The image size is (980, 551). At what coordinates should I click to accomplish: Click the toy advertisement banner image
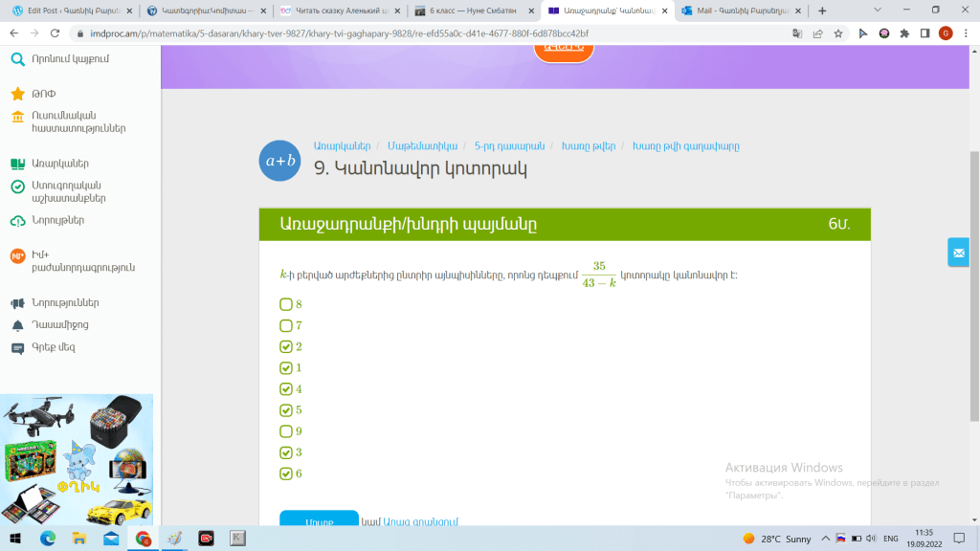coord(77,457)
